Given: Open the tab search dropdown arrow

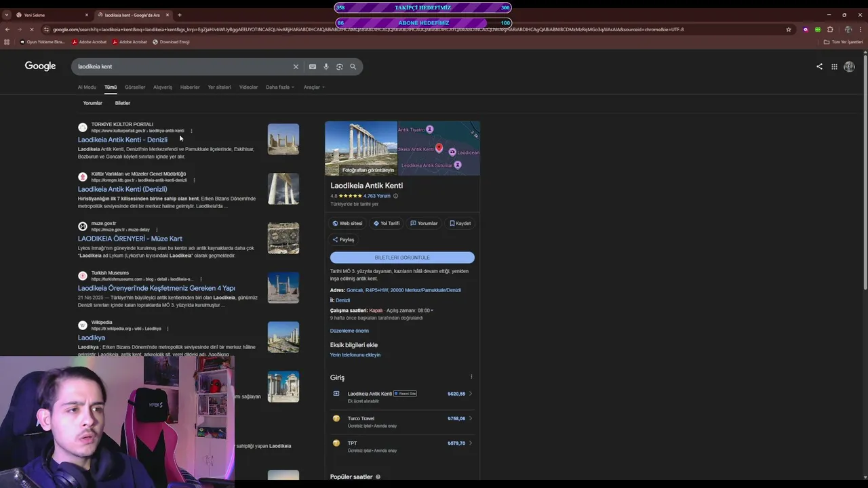Looking at the screenshot, I should [x=7, y=15].
